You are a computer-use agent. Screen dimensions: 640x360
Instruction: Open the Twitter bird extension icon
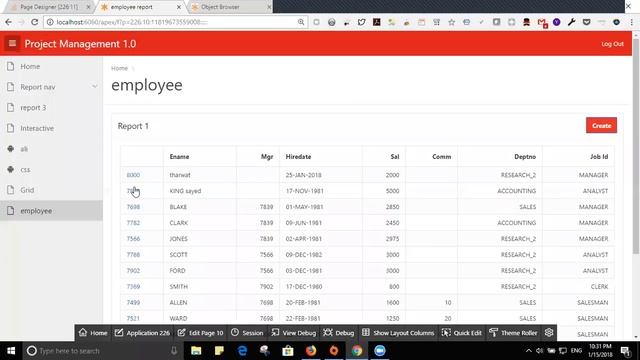coord(361,22)
